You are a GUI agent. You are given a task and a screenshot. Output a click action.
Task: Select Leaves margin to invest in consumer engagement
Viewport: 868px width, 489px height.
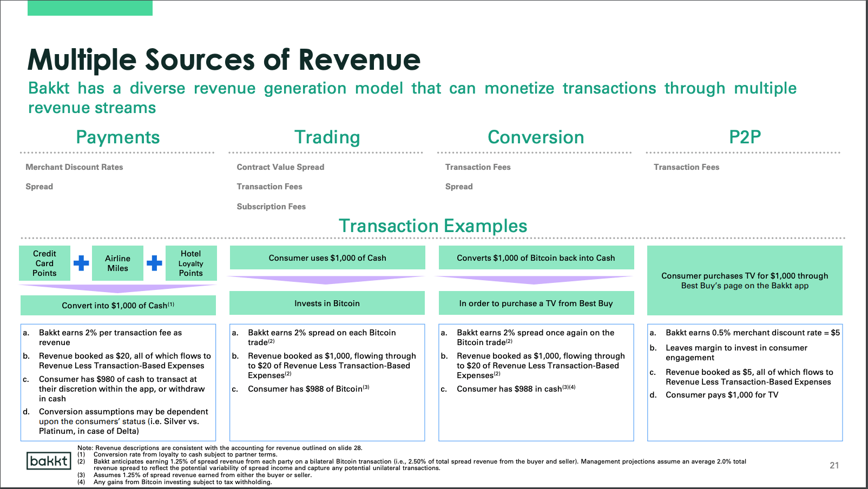(x=737, y=353)
